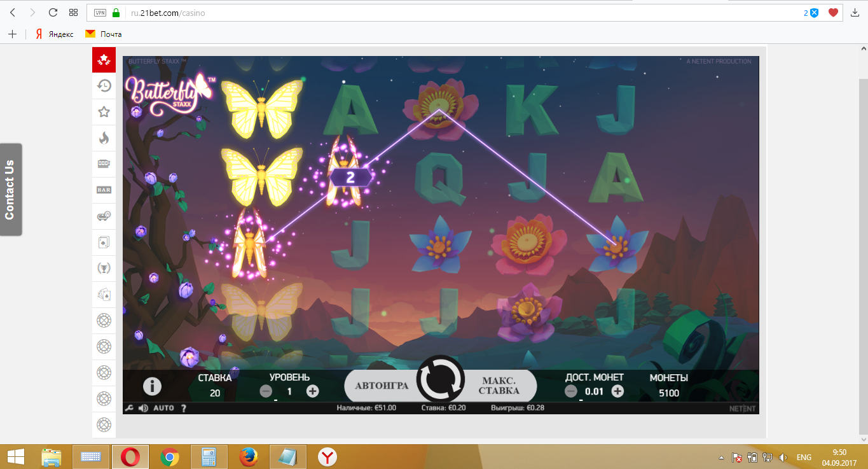
Task: Open the paytable info button
Action: click(152, 386)
